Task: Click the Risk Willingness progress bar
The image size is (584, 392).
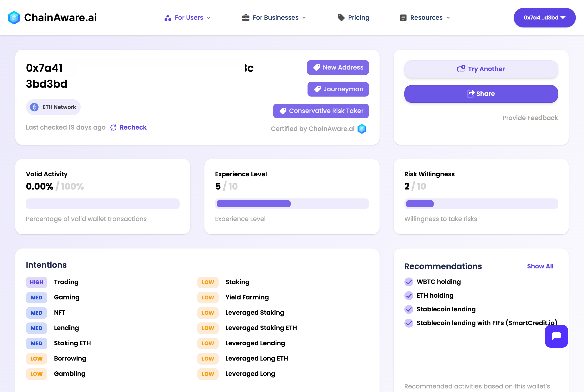Action: pyautogui.click(x=481, y=204)
